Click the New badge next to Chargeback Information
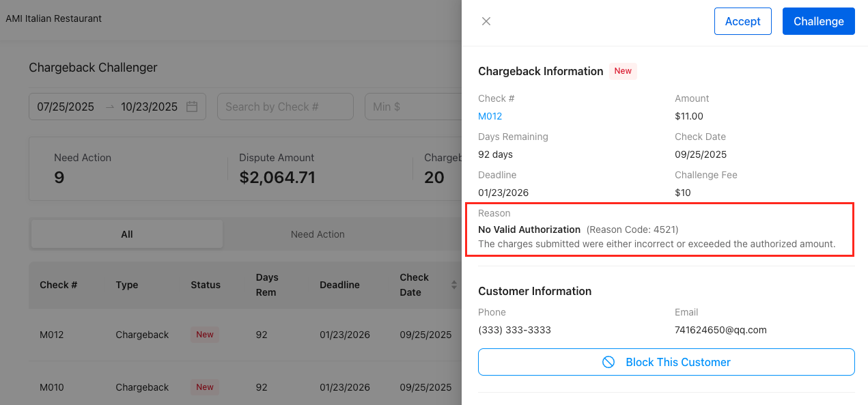Viewport: 868px width, 405px height. click(x=622, y=71)
